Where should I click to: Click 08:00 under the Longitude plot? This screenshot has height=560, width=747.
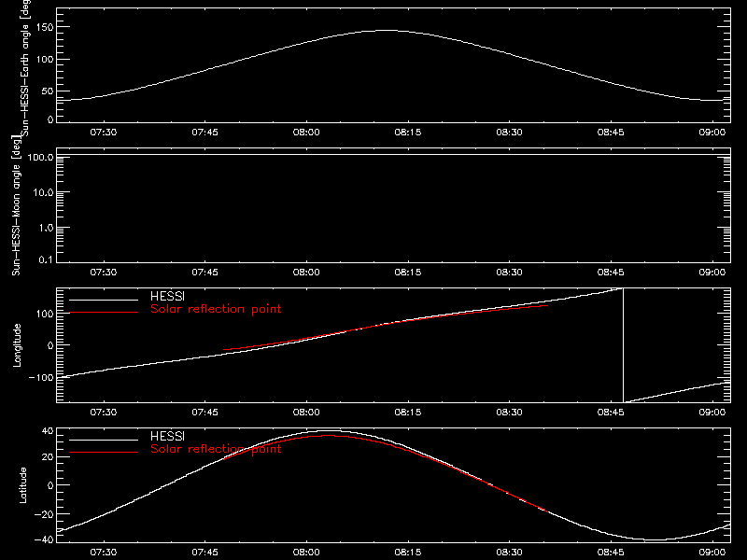pos(306,413)
